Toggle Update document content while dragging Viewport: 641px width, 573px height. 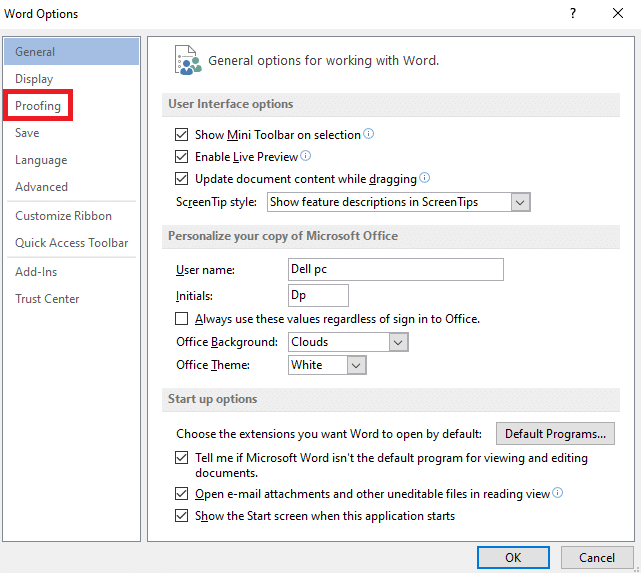[182, 179]
